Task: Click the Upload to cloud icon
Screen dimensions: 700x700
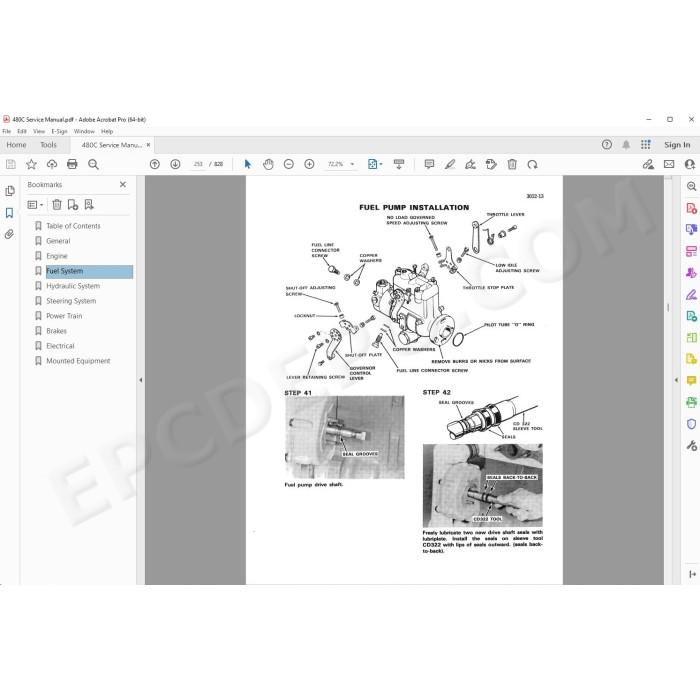Action: click(52, 164)
